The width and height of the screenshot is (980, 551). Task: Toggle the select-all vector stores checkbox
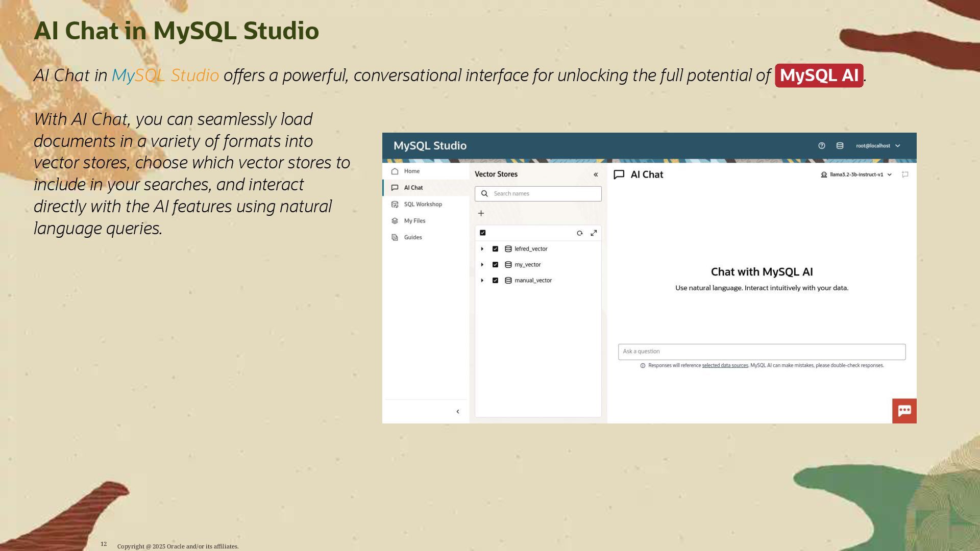[x=482, y=233]
